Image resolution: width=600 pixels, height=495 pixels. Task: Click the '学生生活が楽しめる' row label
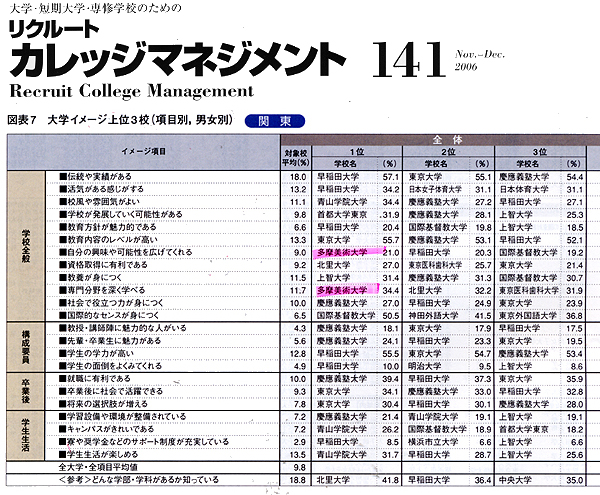tap(98, 454)
